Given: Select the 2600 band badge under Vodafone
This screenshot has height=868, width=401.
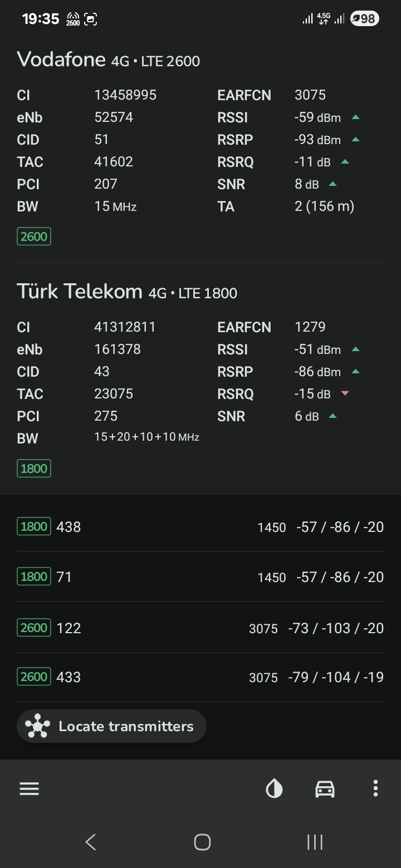Looking at the screenshot, I should (x=34, y=236).
